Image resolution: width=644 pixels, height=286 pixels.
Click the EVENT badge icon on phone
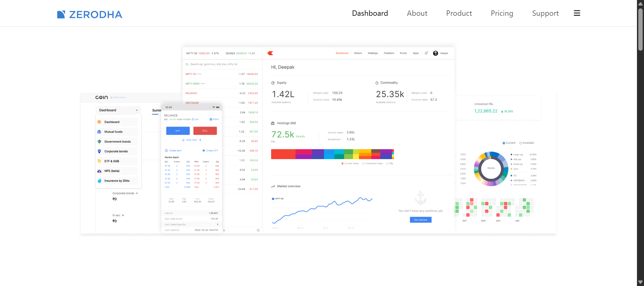coord(211,119)
